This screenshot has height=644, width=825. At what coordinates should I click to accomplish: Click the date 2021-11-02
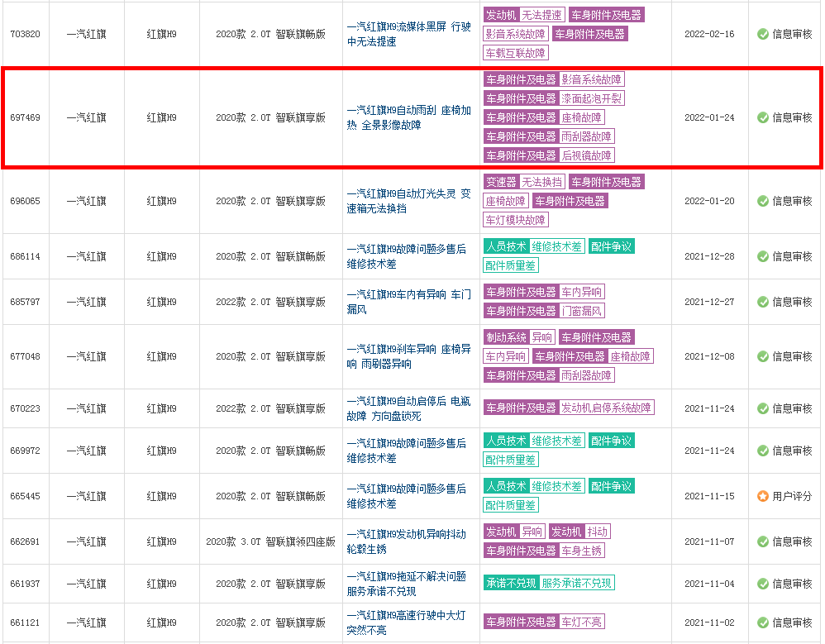point(709,623)
